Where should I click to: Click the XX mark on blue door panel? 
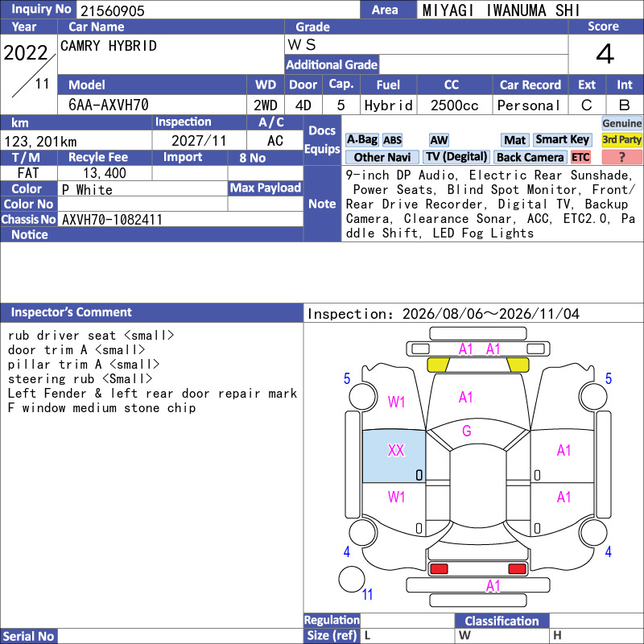click(396, 451)
